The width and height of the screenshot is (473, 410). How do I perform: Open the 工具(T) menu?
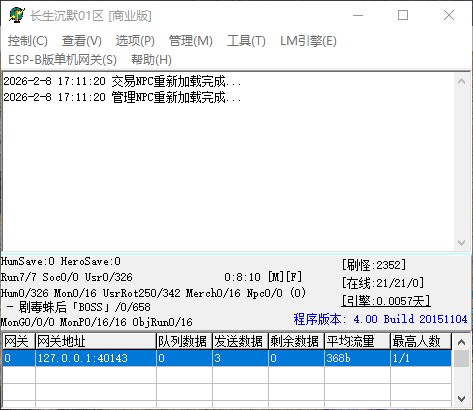click(x=246, y=41)
